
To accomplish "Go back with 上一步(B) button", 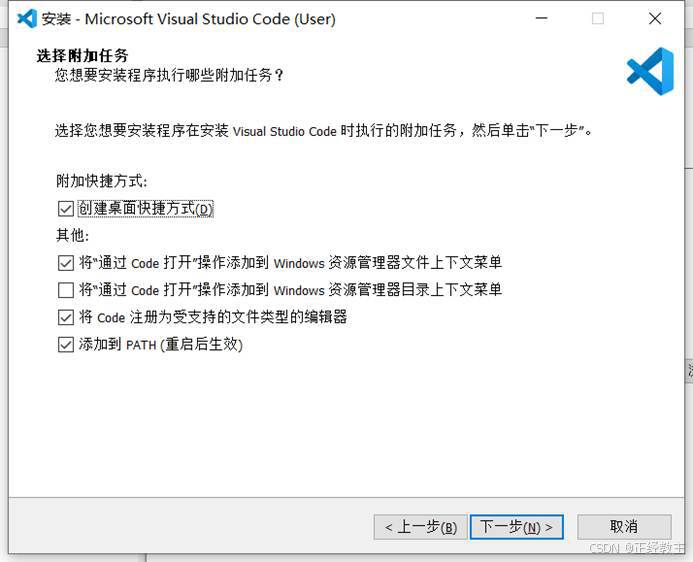I will [x=420, y=527].
